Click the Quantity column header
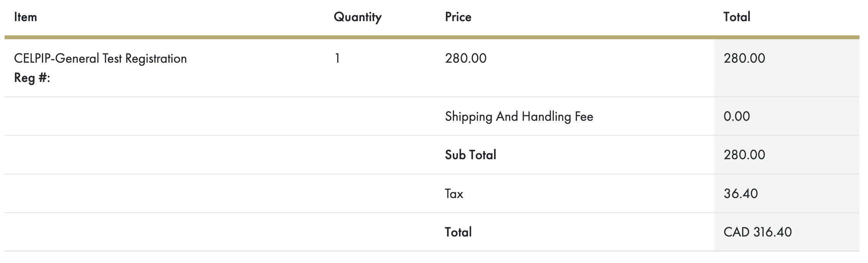The height and width of the screenshot is (263, 868). click(x=357, y=17)
